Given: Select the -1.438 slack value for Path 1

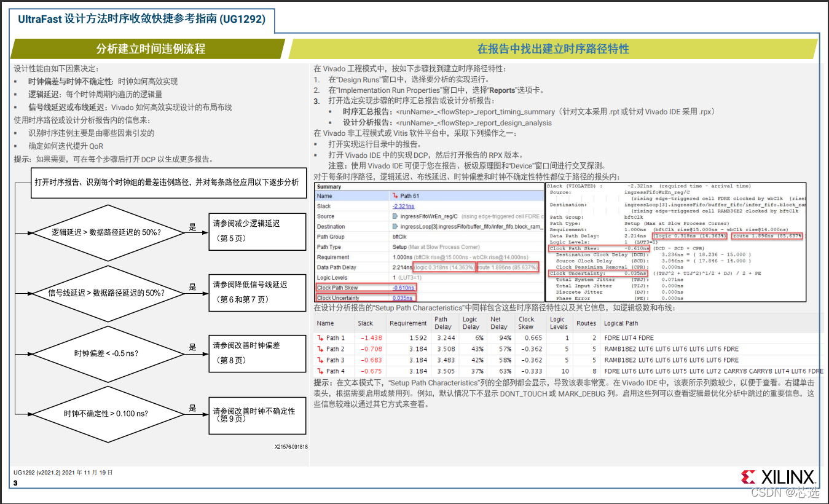Looking at the screenshot, I should coord(372,338).
